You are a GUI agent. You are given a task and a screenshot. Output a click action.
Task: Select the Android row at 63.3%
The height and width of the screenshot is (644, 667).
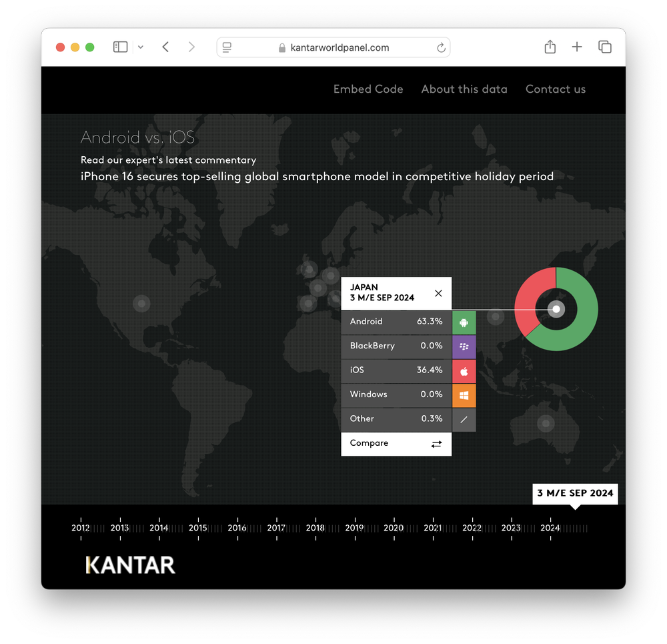click(396, 322)
